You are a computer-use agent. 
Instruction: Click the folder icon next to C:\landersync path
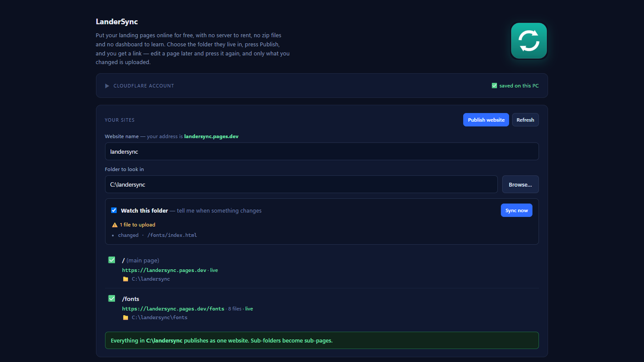coord(125,279)
